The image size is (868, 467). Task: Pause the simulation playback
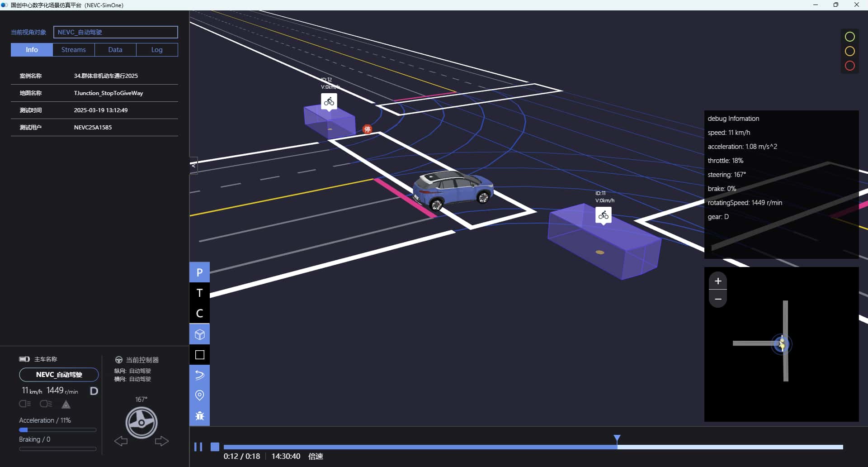(x=198, y=447)
